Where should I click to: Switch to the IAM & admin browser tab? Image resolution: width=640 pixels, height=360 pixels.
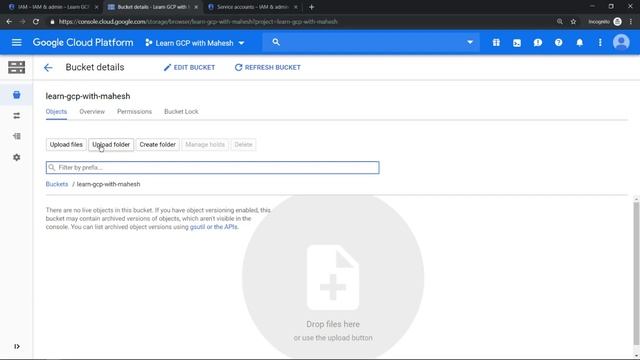coord(53,7)
